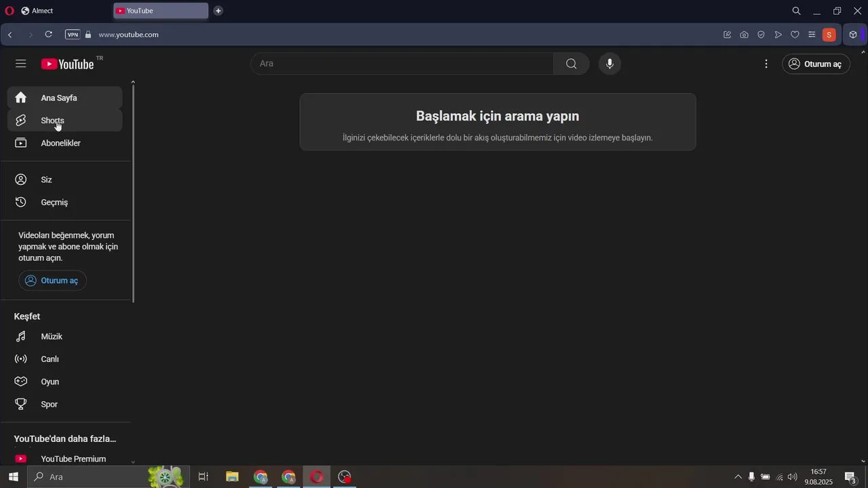
Task: Open Abonelikler in the sidebar
Action: click(65, 143)
